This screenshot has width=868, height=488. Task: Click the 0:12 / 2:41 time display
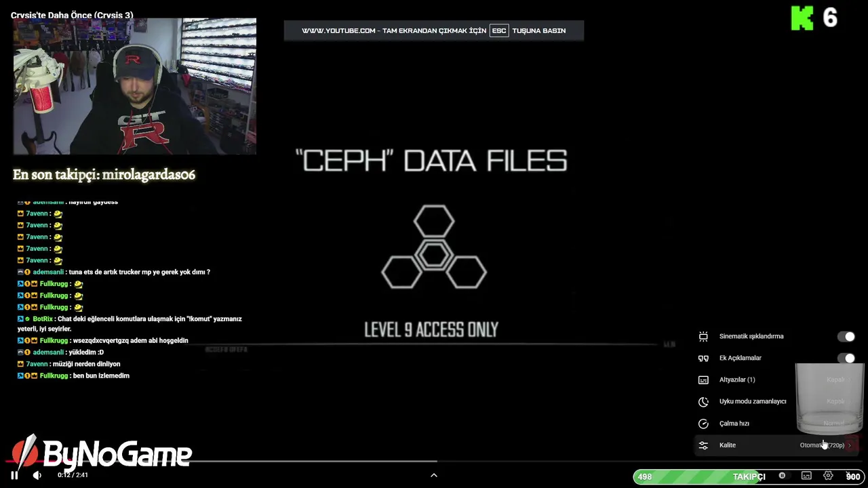[73, 475]
